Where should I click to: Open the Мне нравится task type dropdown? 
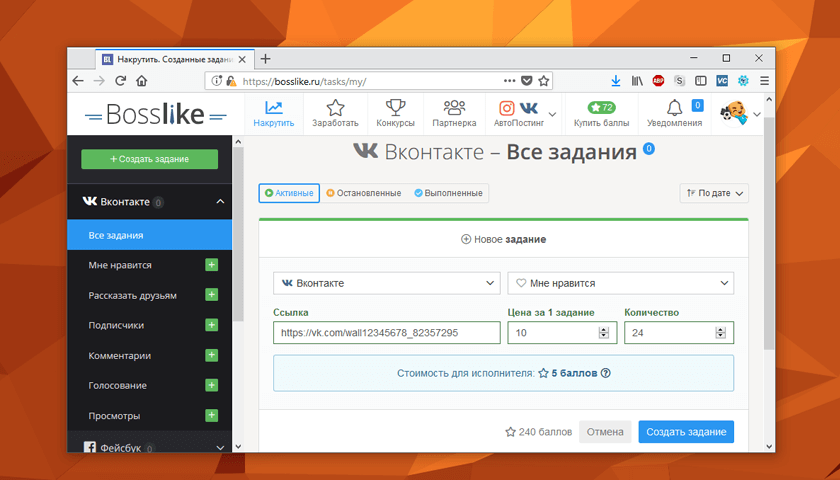pos(621,283)
